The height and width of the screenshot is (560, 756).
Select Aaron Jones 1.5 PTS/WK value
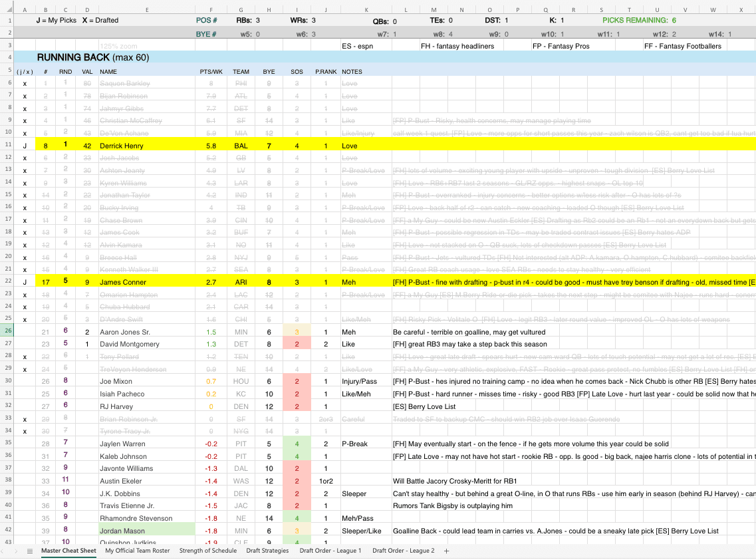[211, 332]
